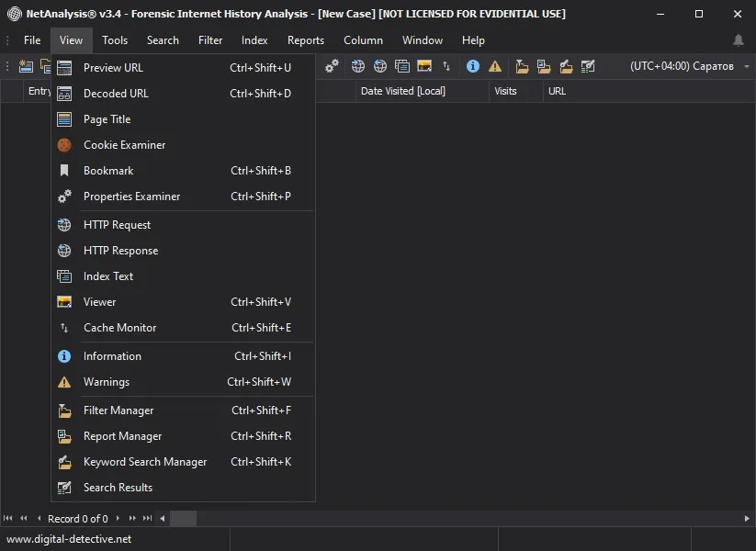Click the toolbar Warnings triangle icon

tap(495, 66)
